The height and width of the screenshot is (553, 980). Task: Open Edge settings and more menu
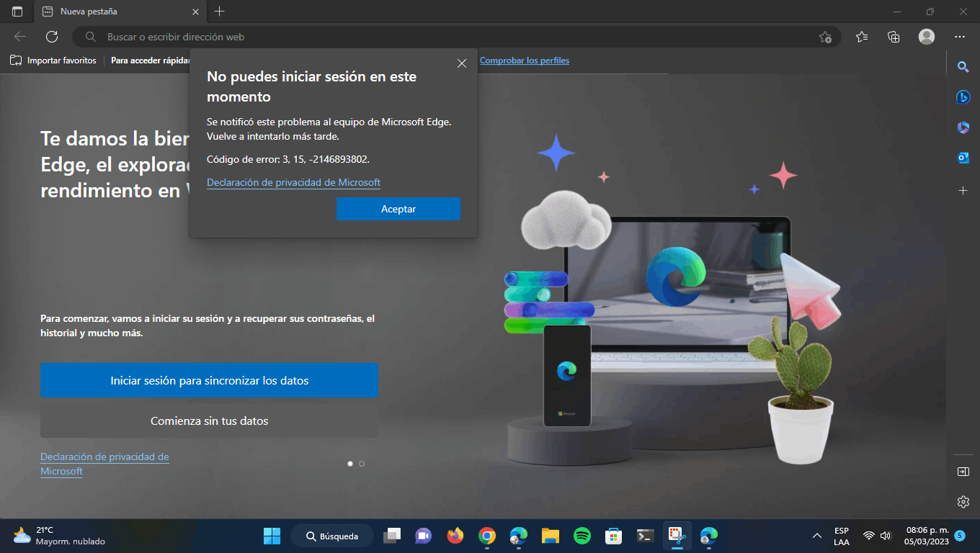[x=960, y=37]
